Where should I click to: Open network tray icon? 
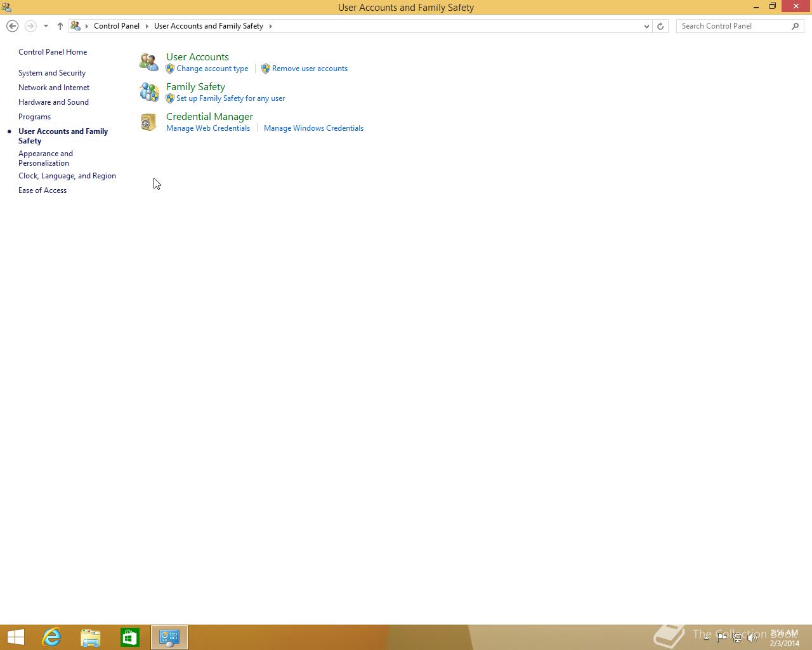coord(737,638)
